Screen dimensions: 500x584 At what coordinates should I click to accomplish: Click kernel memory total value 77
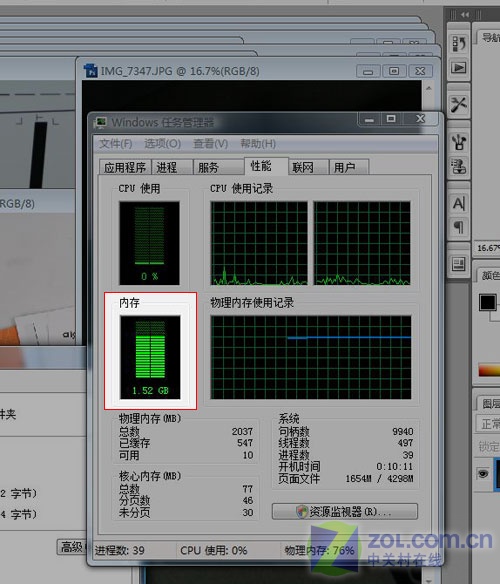tap(248, 489)
